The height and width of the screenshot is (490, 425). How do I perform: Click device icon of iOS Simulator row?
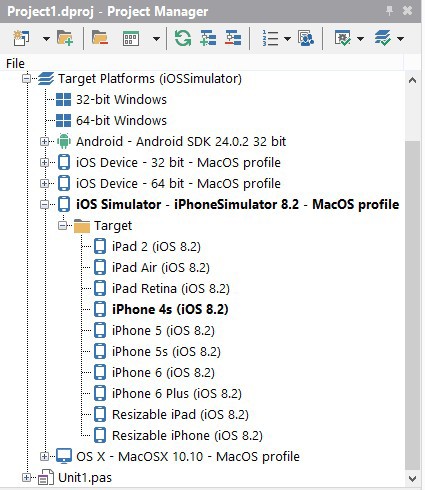coord(64,204)
